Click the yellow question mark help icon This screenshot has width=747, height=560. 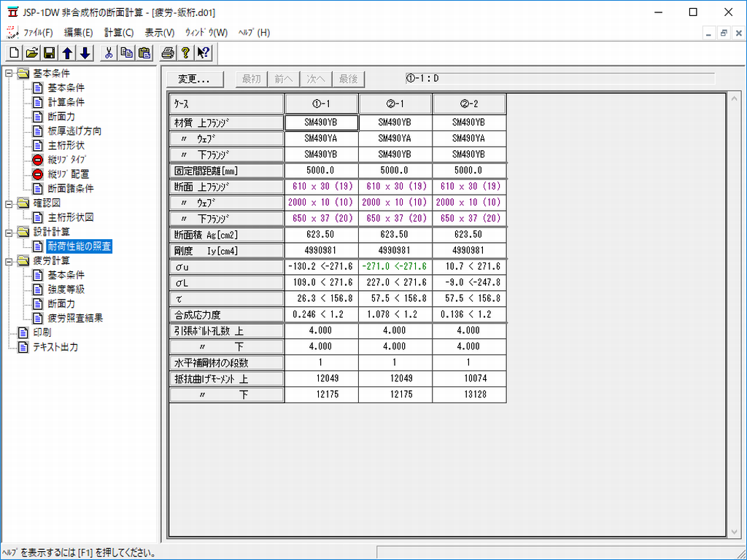(x=185, y=52)
